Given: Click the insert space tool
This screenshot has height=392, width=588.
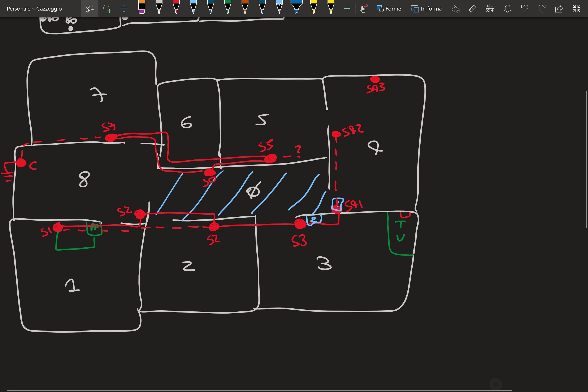Looking at the screenshot, I should point(124,9).
